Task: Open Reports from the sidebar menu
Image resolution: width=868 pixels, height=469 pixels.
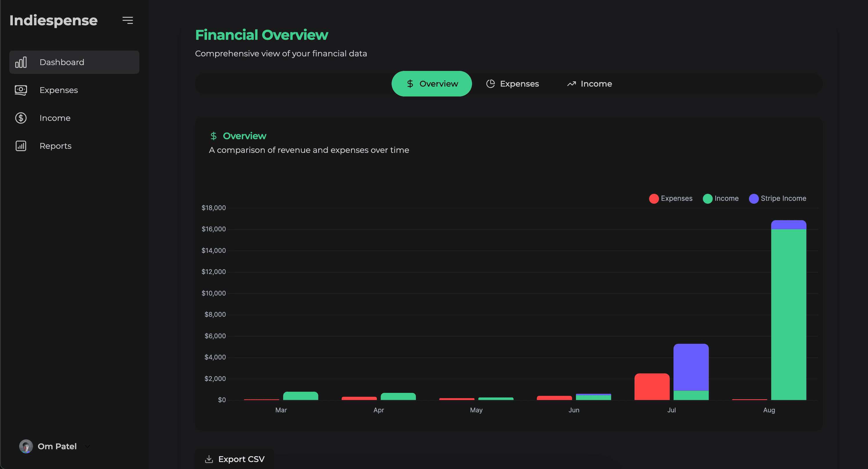Action: point(56,146)
